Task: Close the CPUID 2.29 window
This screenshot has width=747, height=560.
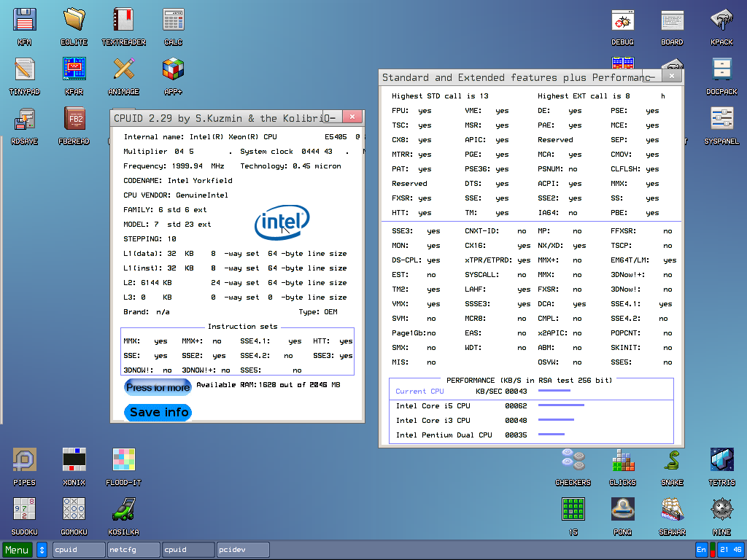Action: [352, 117]
